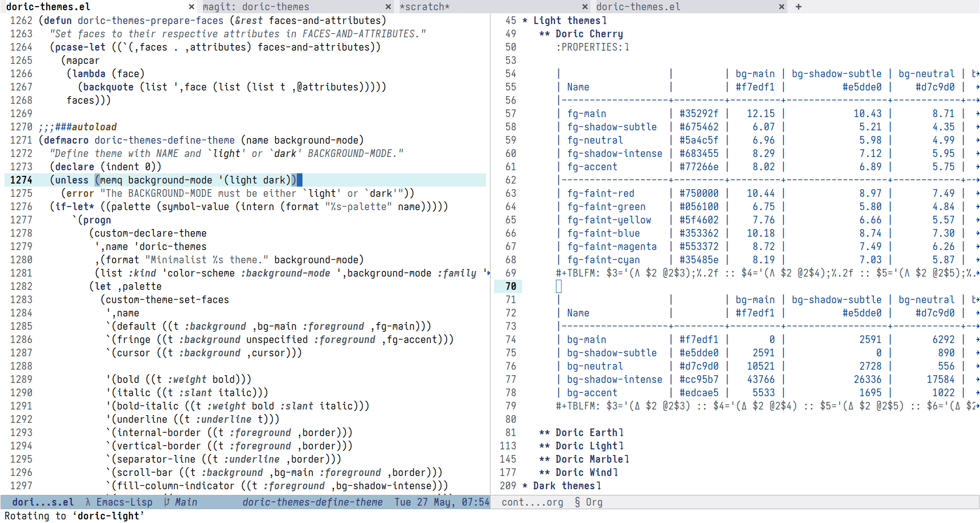Click the ;;;###autoload comment line
The height and width of the screenshot is (523, 980).
point(78,127)
